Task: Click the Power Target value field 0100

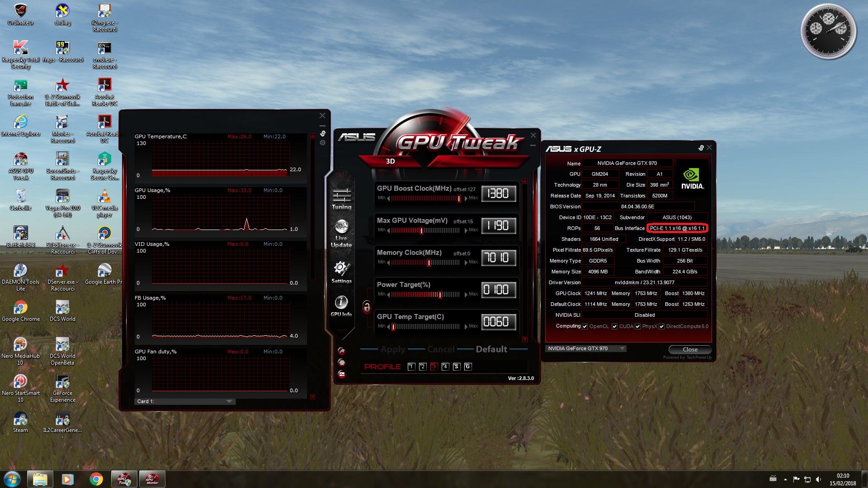Action: tap(499, 290)
